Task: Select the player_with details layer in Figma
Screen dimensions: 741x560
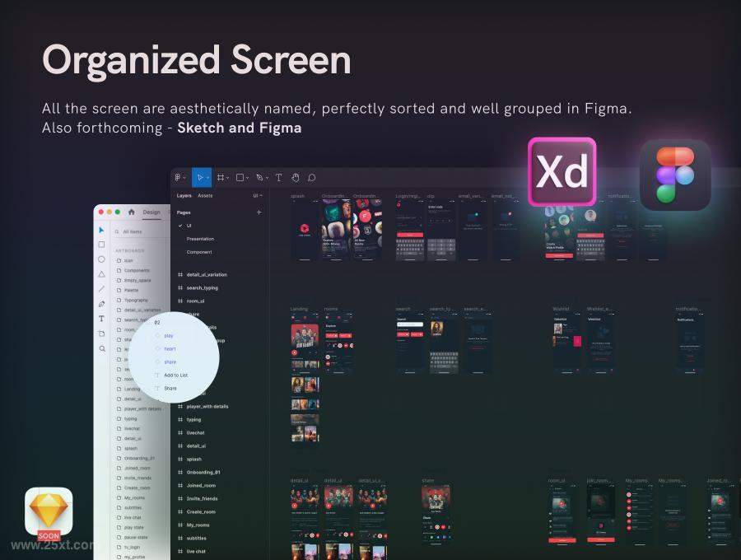Action: tap(207, 407)
